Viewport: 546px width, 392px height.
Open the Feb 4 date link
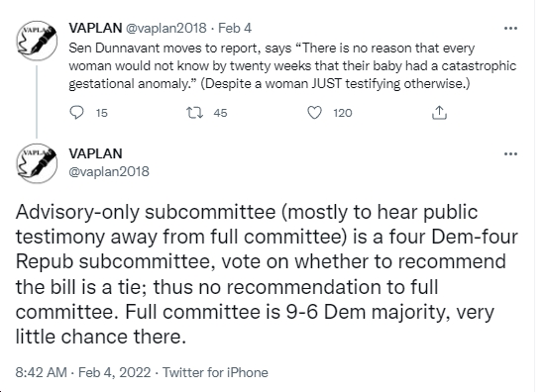[x=235, y=28]
